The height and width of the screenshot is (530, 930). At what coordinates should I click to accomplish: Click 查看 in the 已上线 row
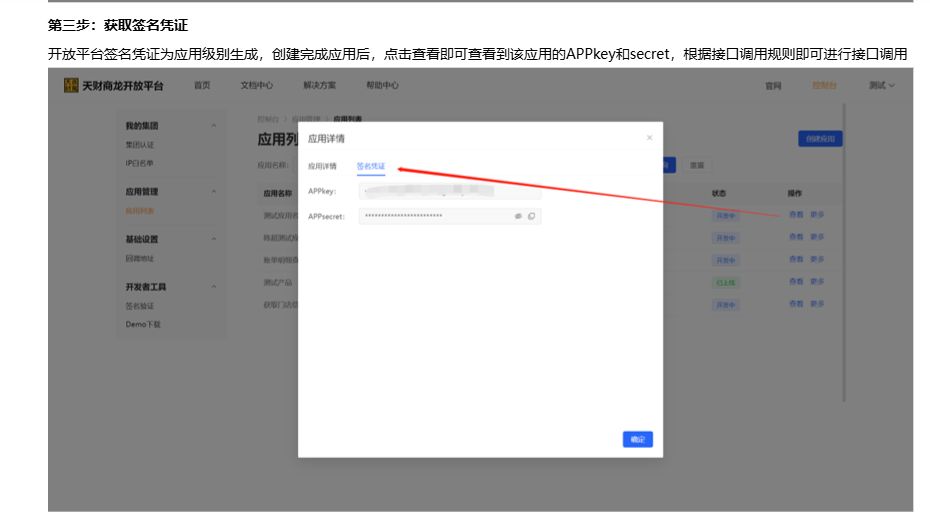(x=796, y=282)
